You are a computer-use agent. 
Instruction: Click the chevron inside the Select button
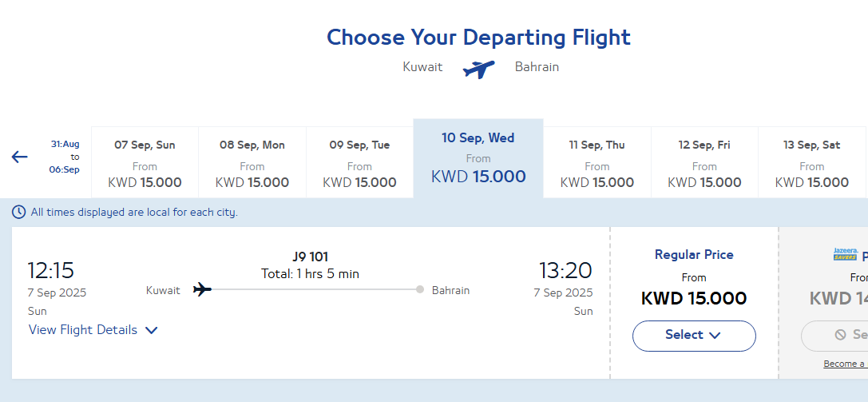715,336
